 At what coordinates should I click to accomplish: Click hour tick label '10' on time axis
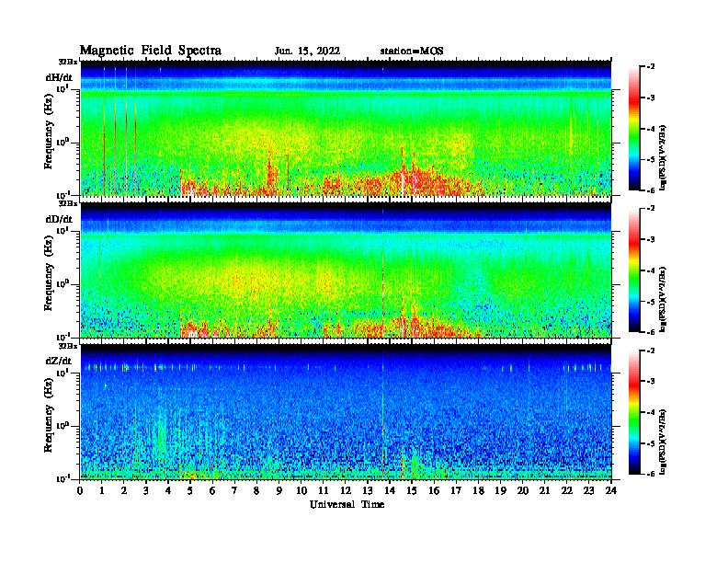pyautogui.click(x=301, y=490)
